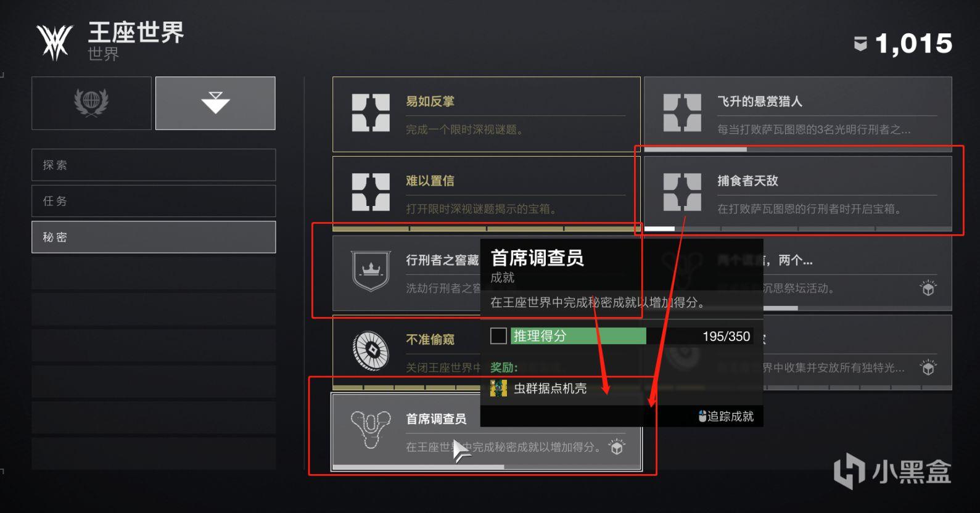Open the 任务 category in sidebar
Viewport: 980px width, 513px height.
pyautogui.click(x=154, y=201)
